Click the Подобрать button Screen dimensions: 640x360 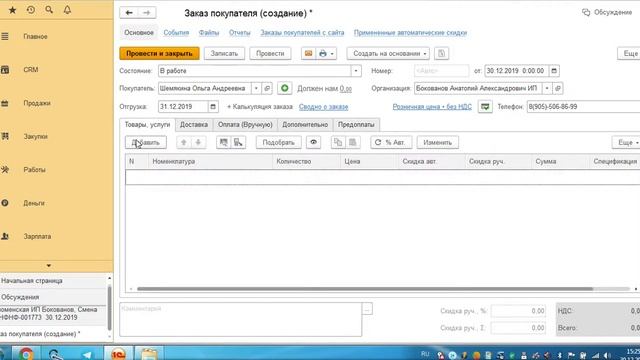[278, 142]
